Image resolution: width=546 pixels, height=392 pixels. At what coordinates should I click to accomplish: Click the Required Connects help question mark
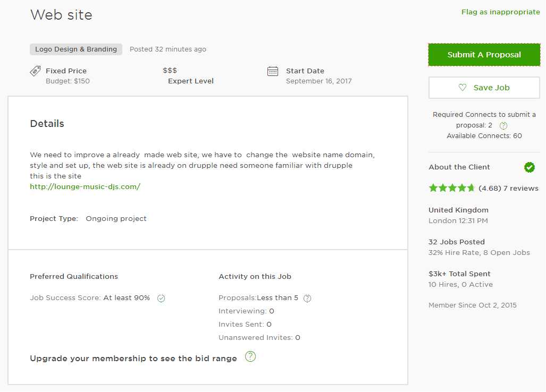503,126
